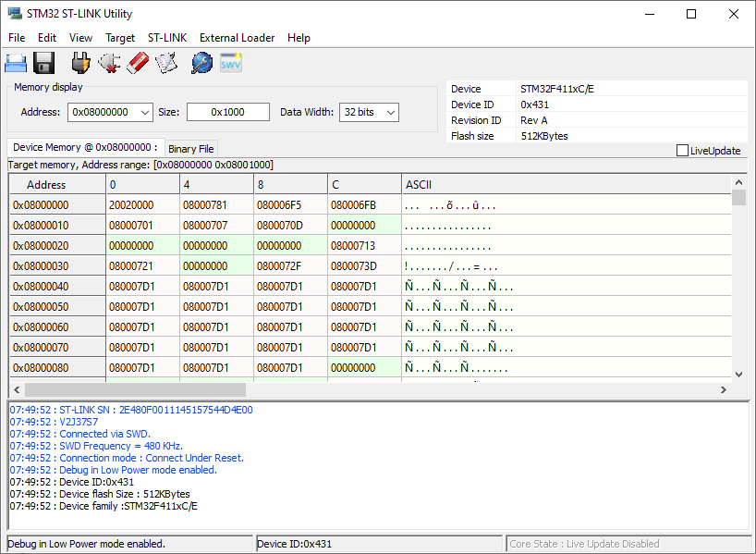Click the Program verify toolbar icon
The height and width of the screenshot is (554, 756).
[166, 63]
